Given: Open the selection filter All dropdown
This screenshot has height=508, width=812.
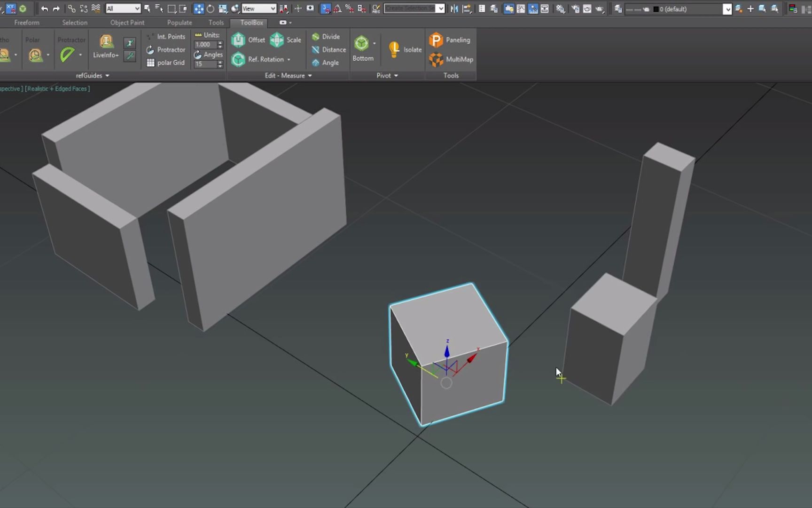Looking at the screenshot, I should click(123, 8).
